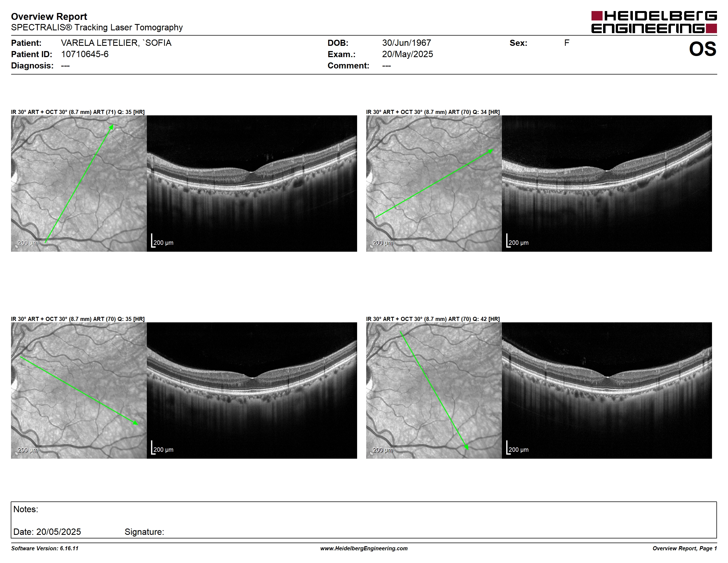The width and height of the screenshot is (728, 563).
Task: Click scan caption with 'ART (71) Q: 35'
Action: [x=78, y=112]
